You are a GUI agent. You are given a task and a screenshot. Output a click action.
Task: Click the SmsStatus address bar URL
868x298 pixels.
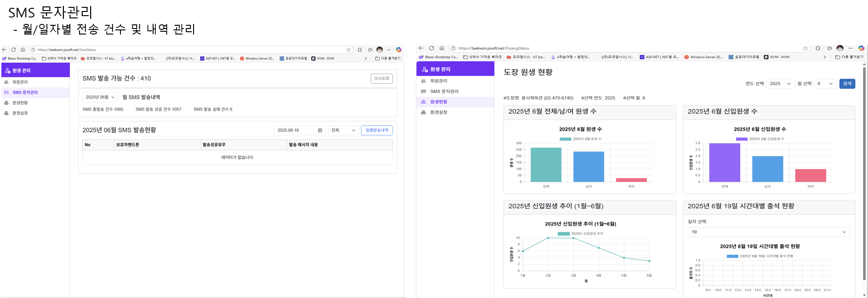point(67,50)
